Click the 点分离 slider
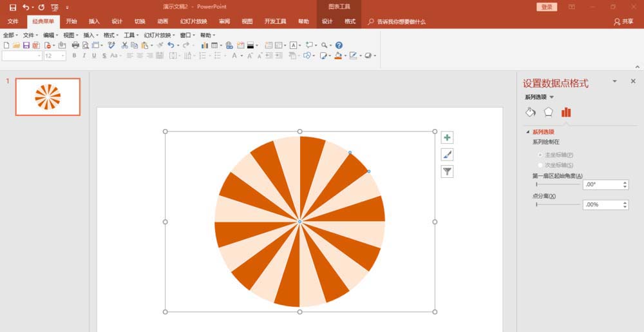The width and height of the screenshot is (644, 332). pyautogui.click(x=558, y=204)
